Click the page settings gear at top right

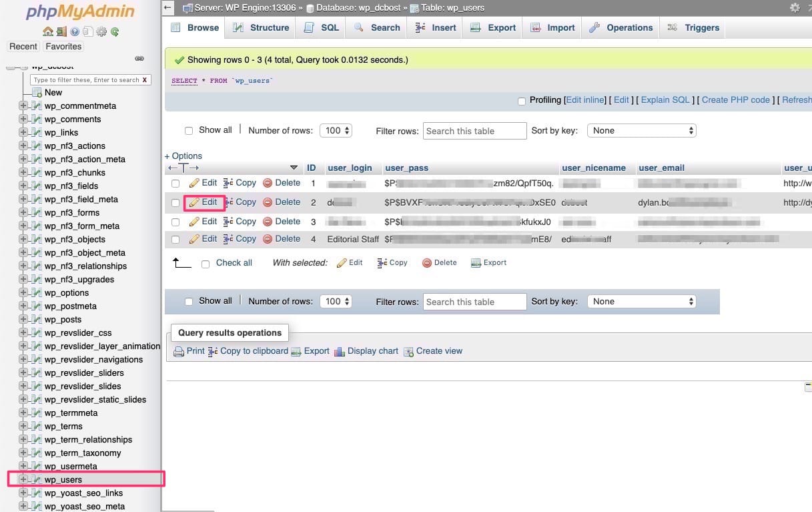[794, 7]
